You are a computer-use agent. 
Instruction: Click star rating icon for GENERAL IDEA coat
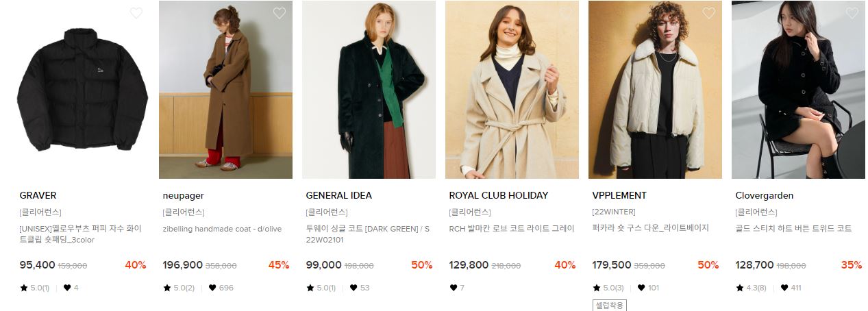[x=310, y=288]
